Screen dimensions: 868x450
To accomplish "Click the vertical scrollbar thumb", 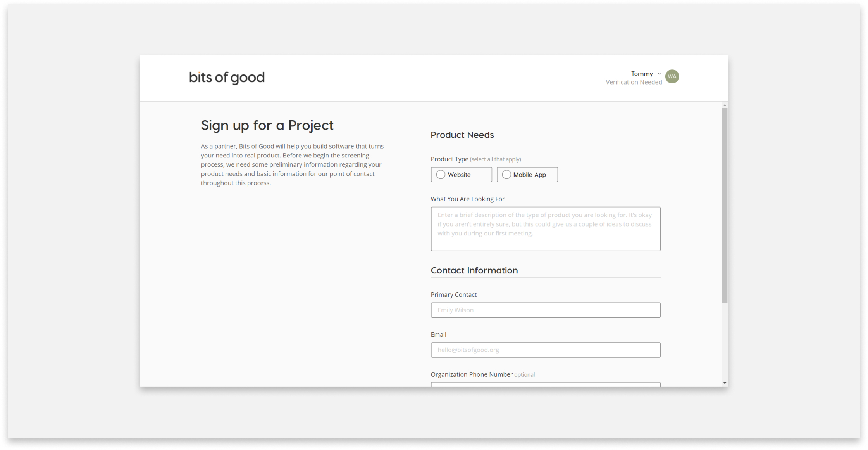I will click(x=725, y=205).
